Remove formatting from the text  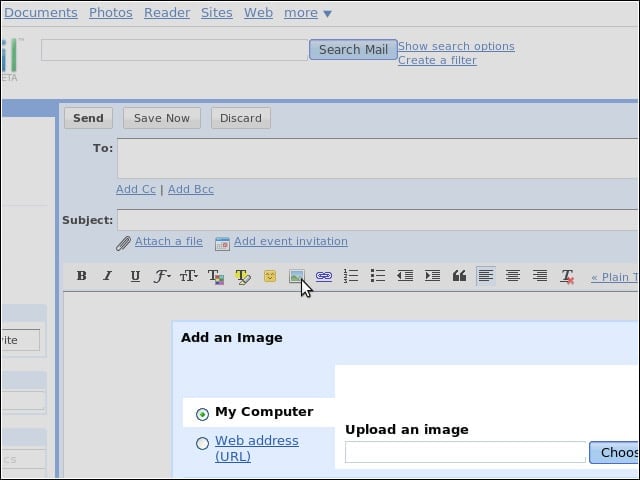(567, 276)
